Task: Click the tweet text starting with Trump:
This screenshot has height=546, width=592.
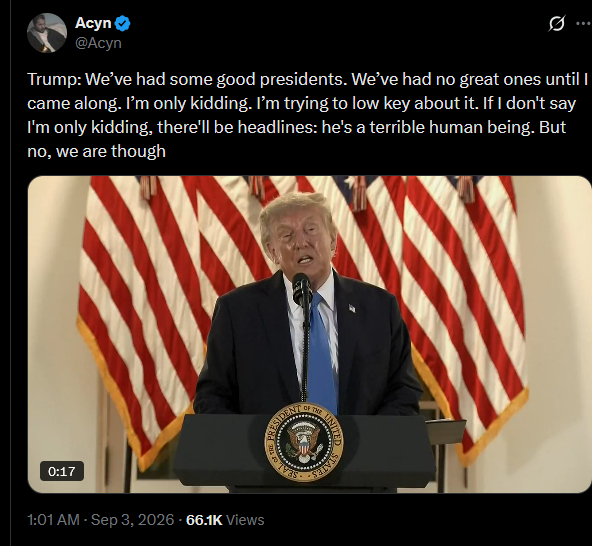Action: click(308, 115)
